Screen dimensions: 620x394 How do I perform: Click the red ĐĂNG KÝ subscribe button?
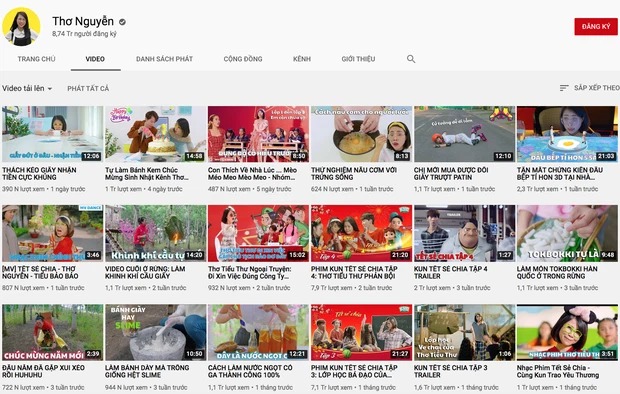coord(596,27)
